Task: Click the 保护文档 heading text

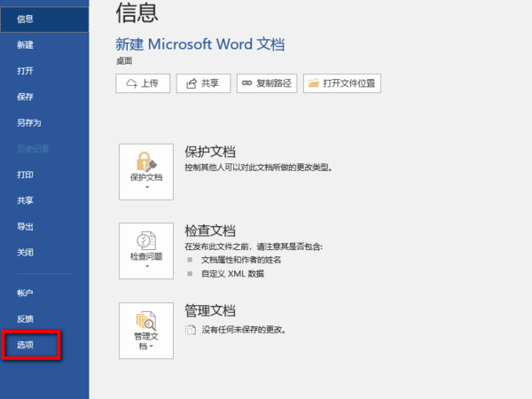Action: (210, 152)
